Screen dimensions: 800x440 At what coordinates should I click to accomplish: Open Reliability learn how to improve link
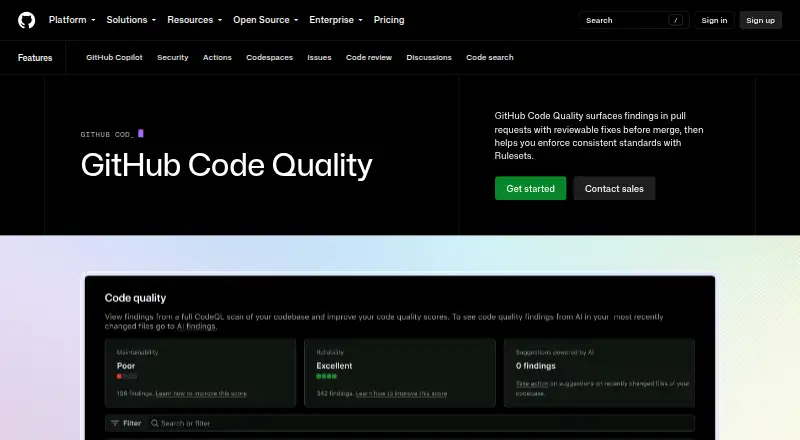(x=401, y=394)
